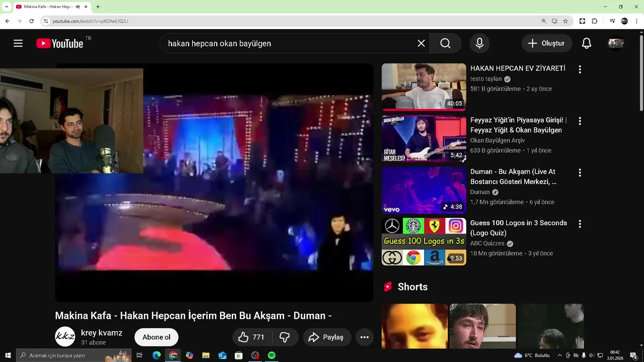This screenshot has height=362, width=644.
Task: Play the Feyyaz Yiğit guitar thumbnail
Action: coord(424,138)
